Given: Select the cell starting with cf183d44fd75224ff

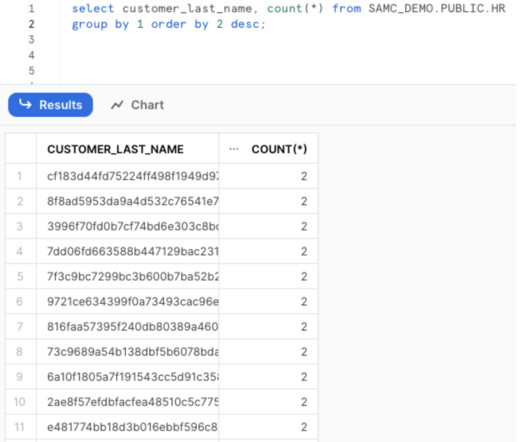Looking at the screenshot, I should 127,176.
